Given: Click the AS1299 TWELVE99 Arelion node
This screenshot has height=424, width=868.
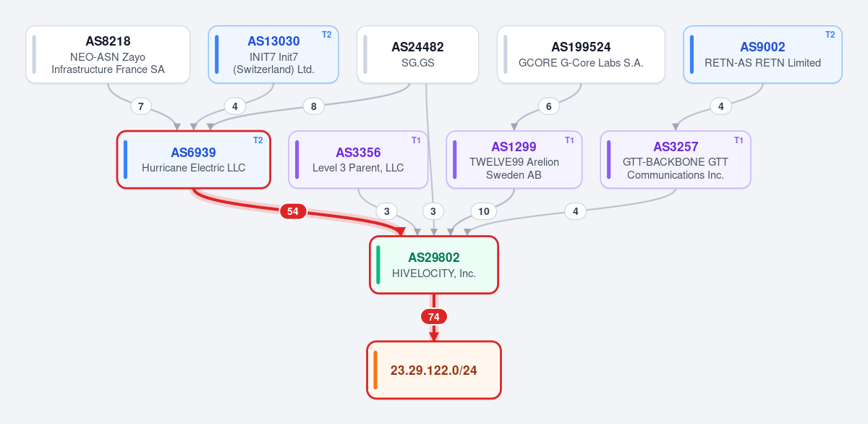Looking at the screenshot, I should click(x=514, y=160).
